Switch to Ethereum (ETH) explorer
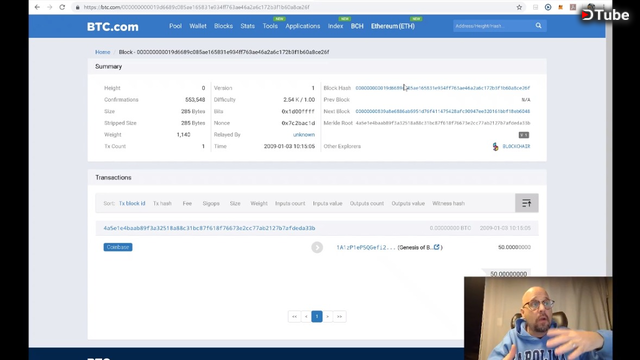Image resolution: width=640 pixels, height=360 pixels. pyautogui.click(x=393, y=26)
